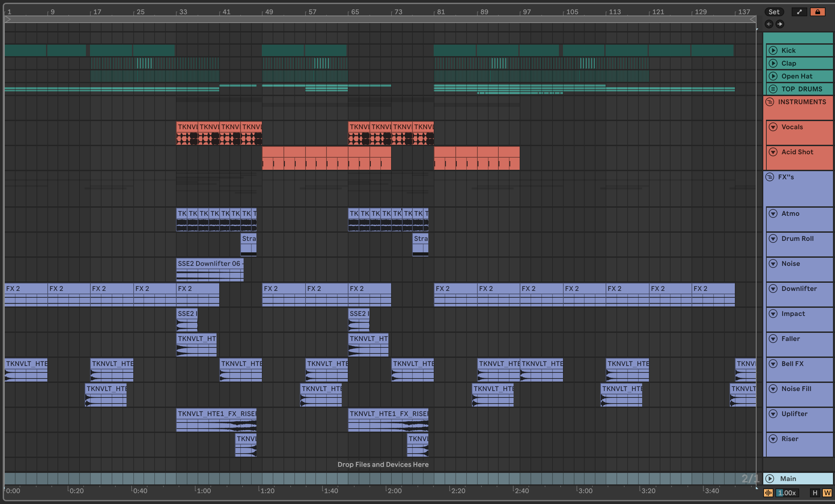
Task: Jump to previous locator arrow
Action: tap(769, 24)
